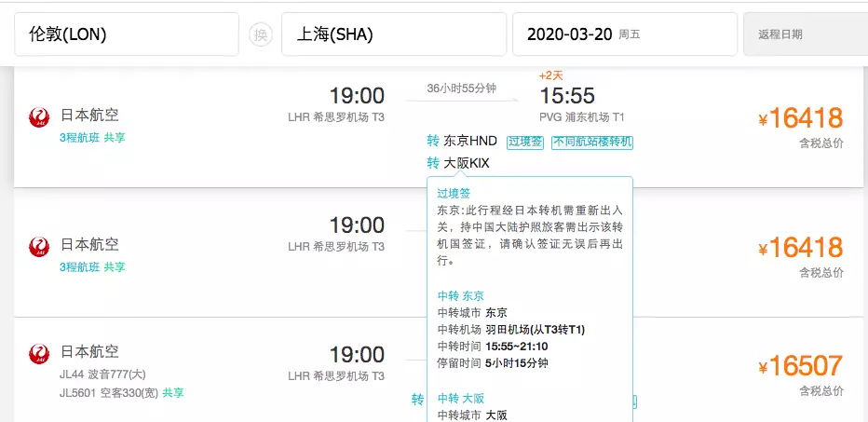Select the ¥16507 flight price
The width and height of the screenshot is (868, 422).
point(800,365)
